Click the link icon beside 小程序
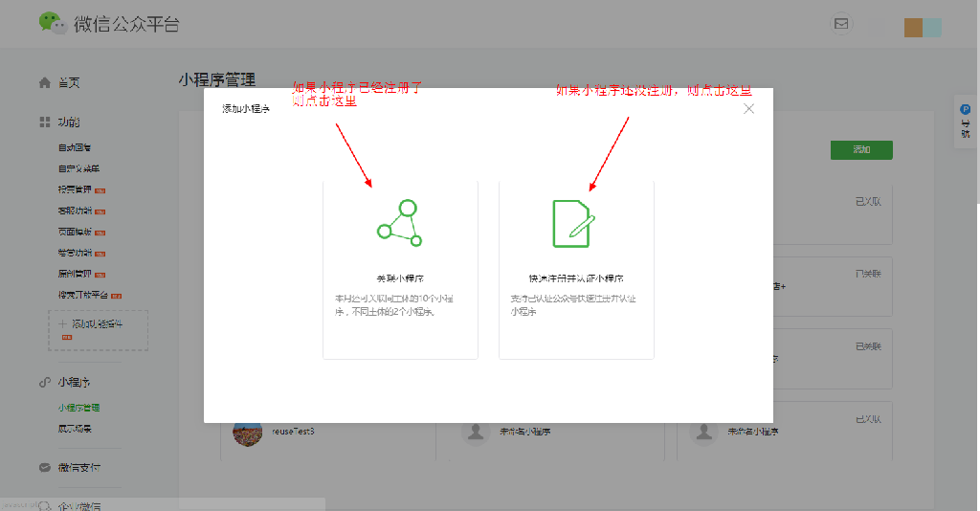The image size is (980, 511). 44,382
